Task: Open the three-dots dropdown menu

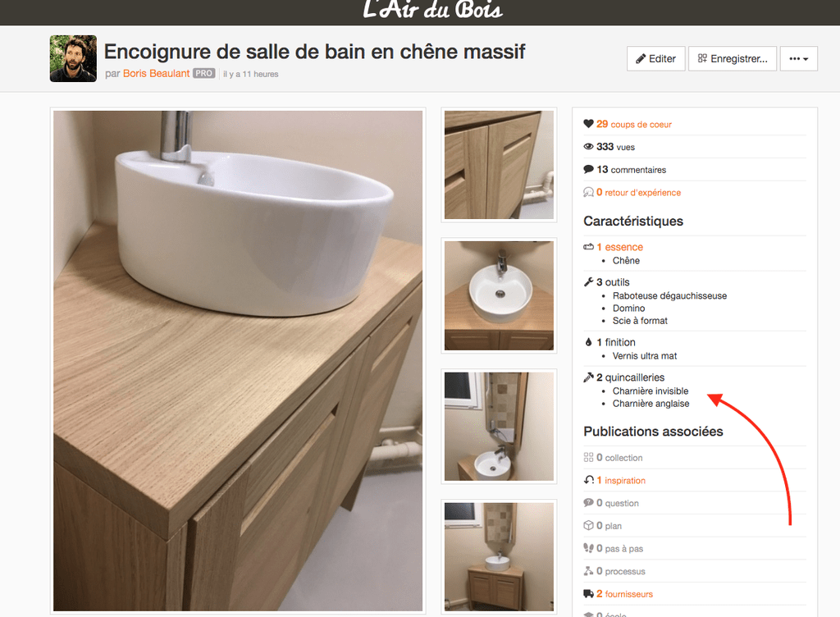Action: point(799,59)
